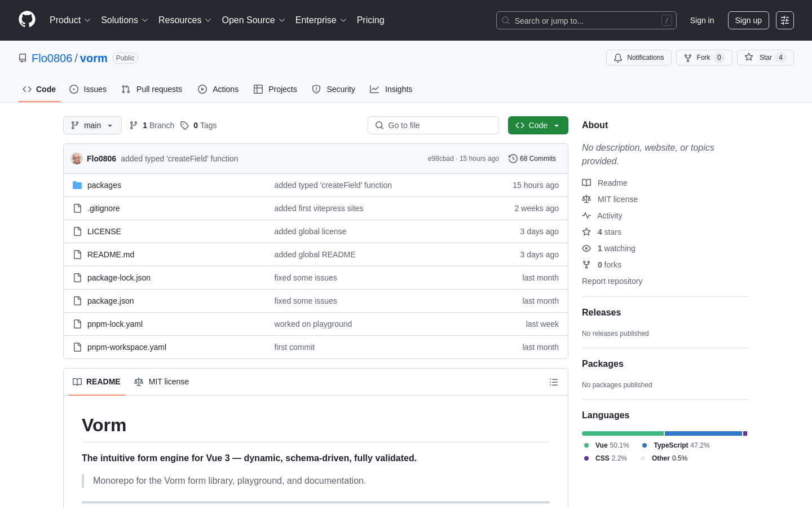Viewport: 812px width, 508px height.
Task: Select the Code tab
Action: pyautogui.click(x=39, y=89)
